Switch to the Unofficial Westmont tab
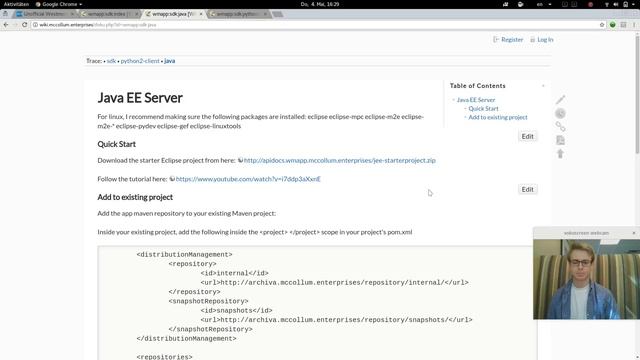640x360 pixels. (x=45, y=14)
